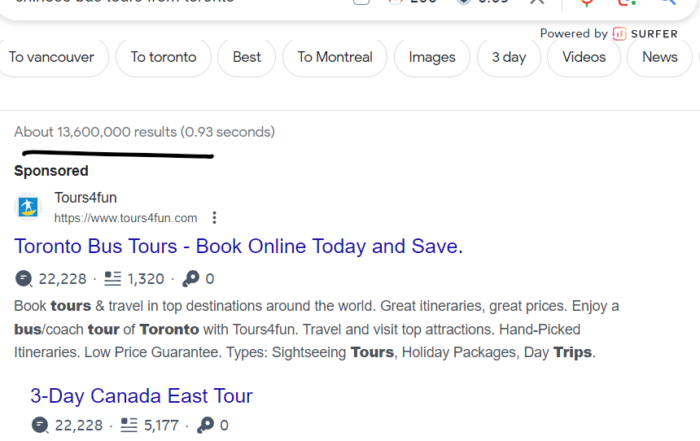This screenshot has width=700, height=441.
Task: Open the three-dot menu beside tours4fun.com
Action: pos(214,218)
